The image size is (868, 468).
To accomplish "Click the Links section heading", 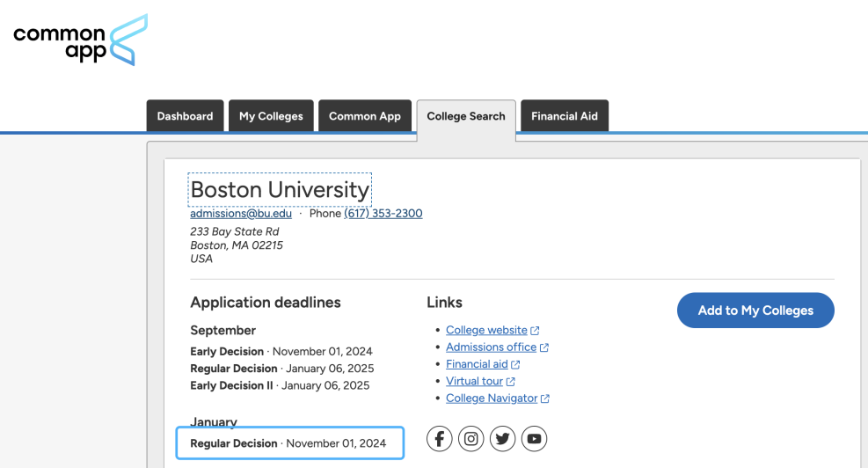I will [444, 303].
